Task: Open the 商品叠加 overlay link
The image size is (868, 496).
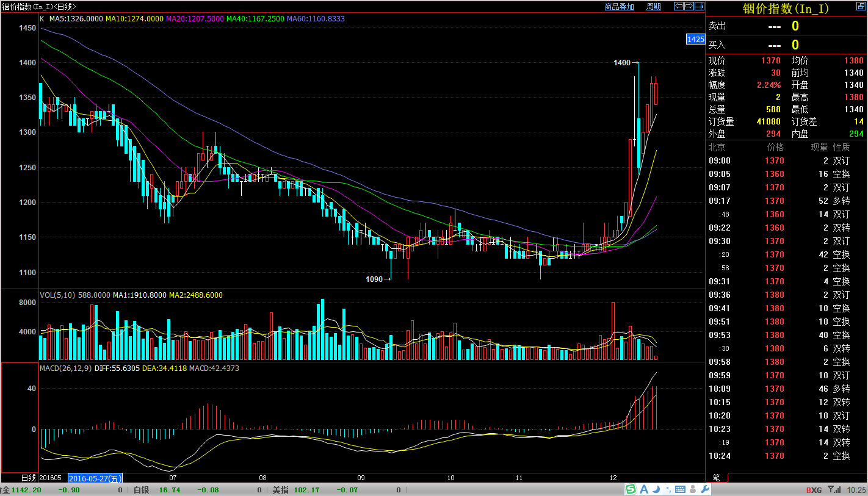Action: click(x=619, y=7)
